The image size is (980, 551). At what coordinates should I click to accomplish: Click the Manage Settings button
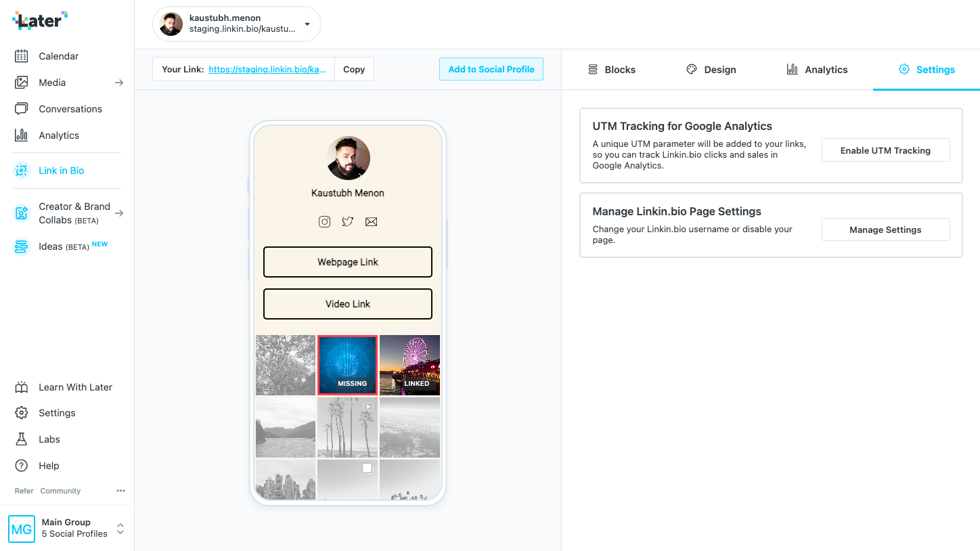pos(885,229)
